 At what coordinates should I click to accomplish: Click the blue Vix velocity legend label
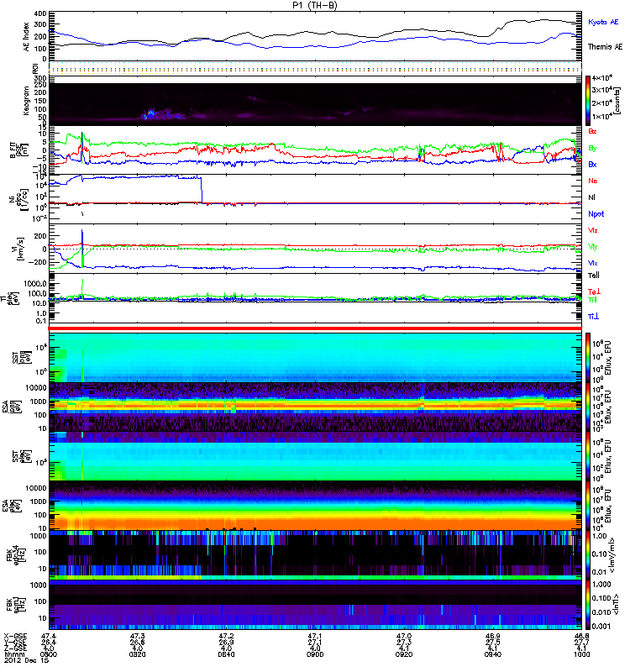pyautogui.click(x=593, y=262)
